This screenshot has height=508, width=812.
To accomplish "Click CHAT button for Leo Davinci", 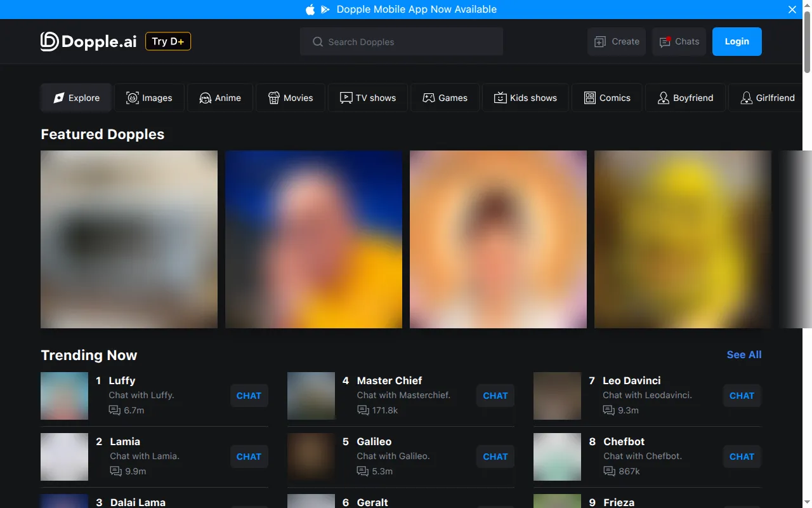I will coord(742,396).
